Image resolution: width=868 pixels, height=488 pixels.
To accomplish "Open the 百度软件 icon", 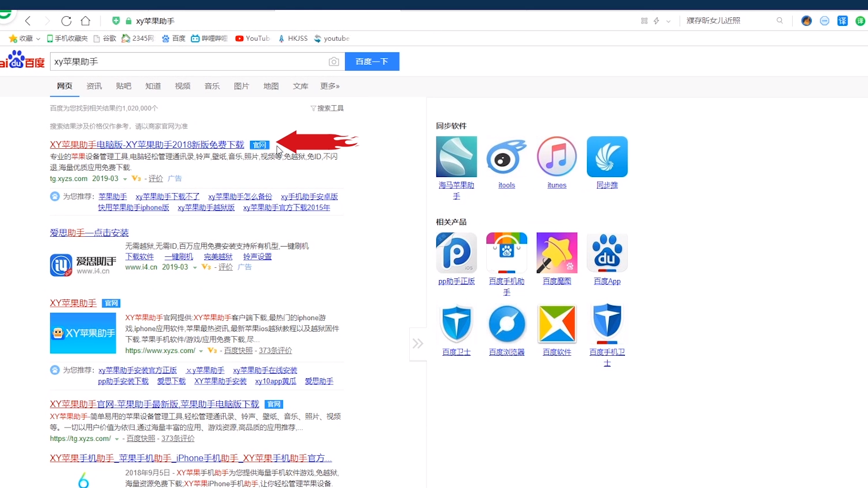I will (x=556, y=324).
